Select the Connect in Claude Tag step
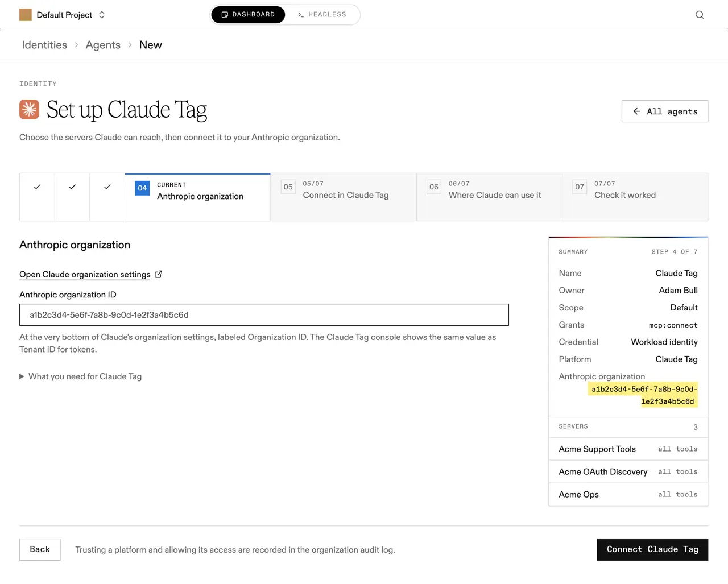Image resolution: width=728 pixels, height=584 pixels. 344,197
